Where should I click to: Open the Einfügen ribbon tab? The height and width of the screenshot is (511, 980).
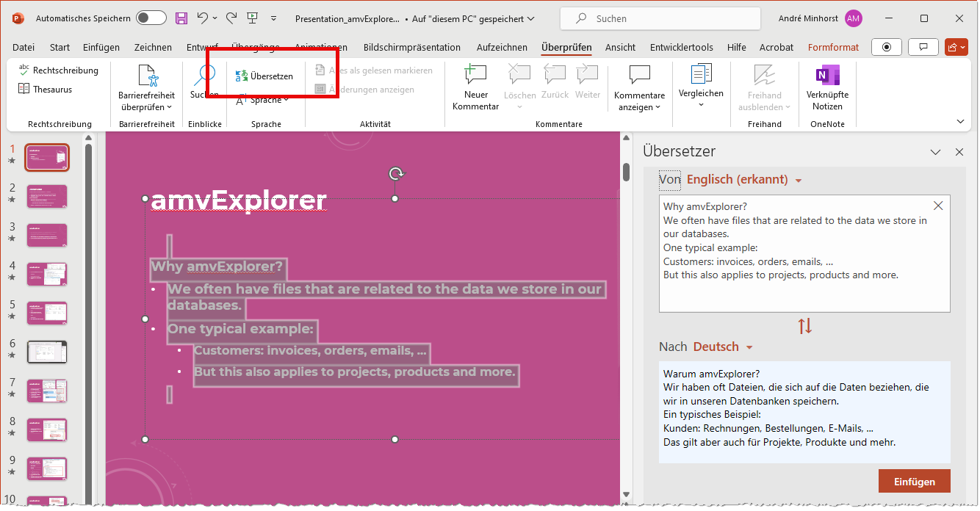101,47
